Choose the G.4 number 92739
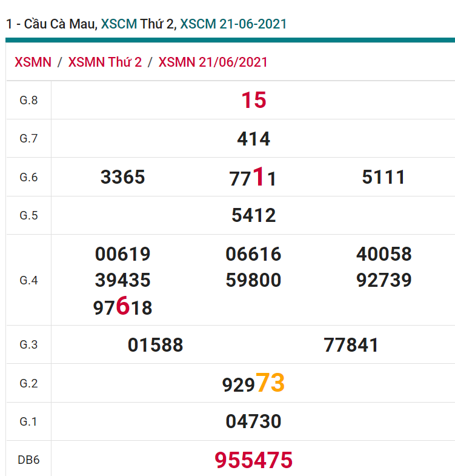455x476 pixels. (x=384, y=280)
